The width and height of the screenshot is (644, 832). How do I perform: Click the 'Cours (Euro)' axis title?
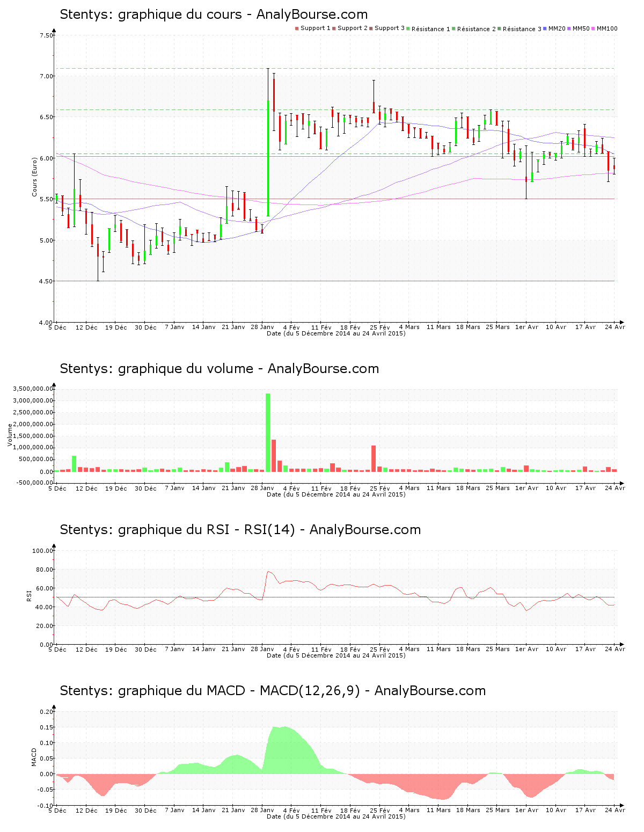[35, 177]
